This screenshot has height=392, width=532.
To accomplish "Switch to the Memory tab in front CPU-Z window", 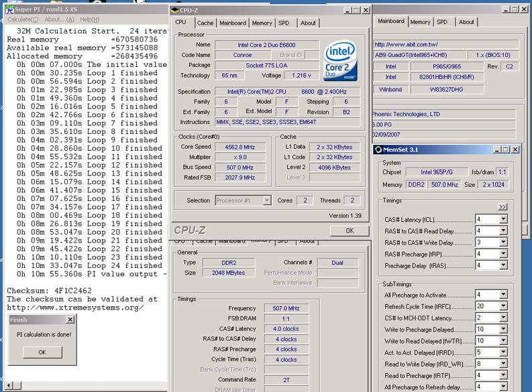I will coord(262,23).
